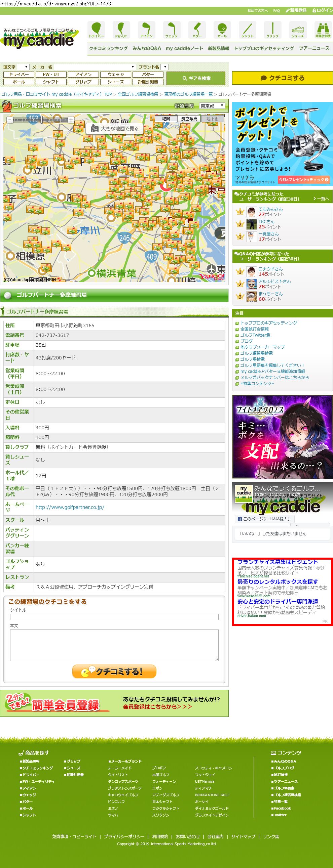
Task: Open the 頭文字 dropdown
Action: tap(23, 67)
